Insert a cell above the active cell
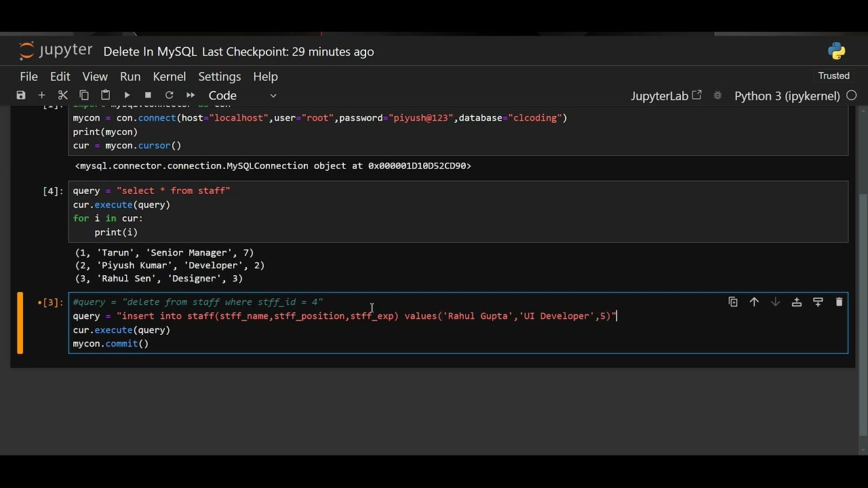Viewport: 868px width, 488px height. tap(797, 302)
